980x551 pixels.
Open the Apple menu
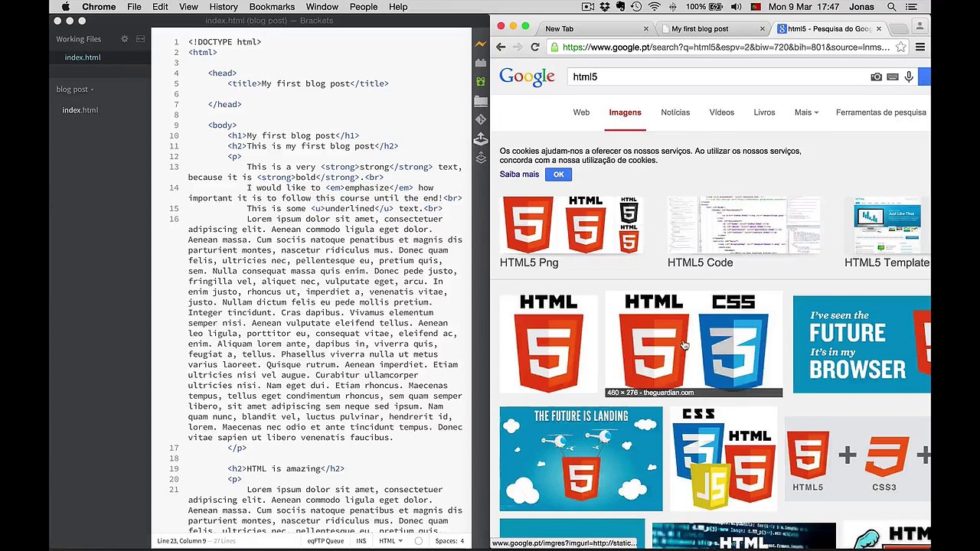66,7
